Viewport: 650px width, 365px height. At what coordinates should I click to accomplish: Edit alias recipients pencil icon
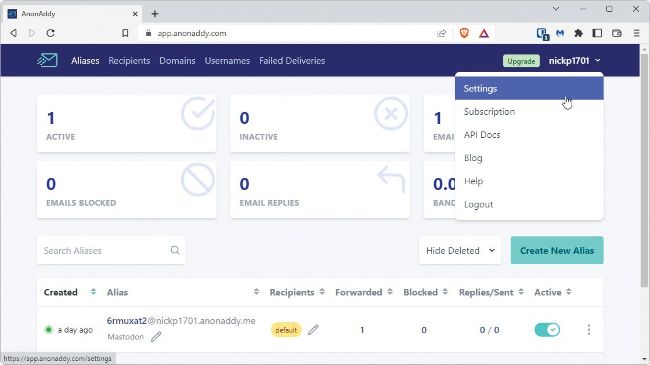[313, 330]
